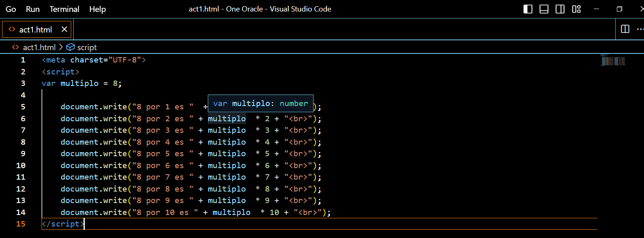
Task: Open the Go menu
Action: (11, 9)
